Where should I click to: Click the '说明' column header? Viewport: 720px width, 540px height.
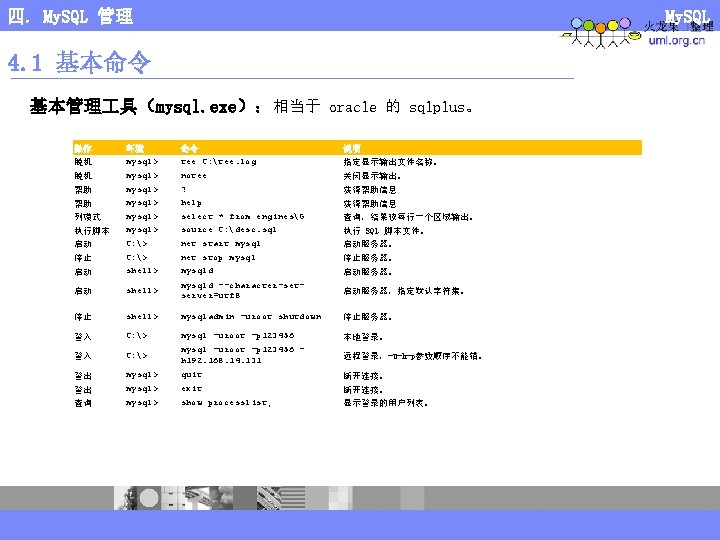352,148
